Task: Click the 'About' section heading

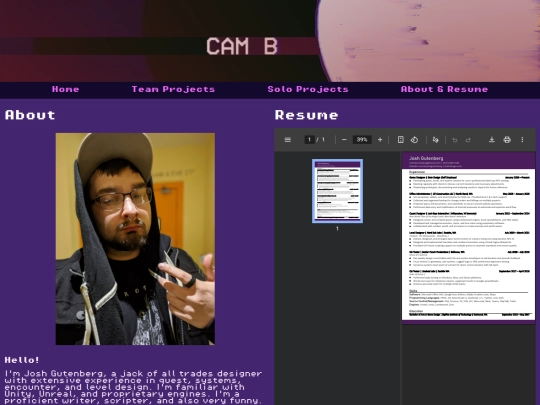Action: pyautogui.click(x=30, y=115)
